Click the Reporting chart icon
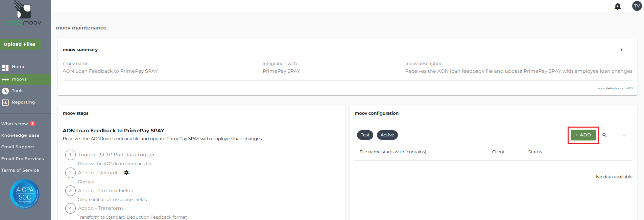The height and width of the screenshot is (220, 644). click(5, 102)
